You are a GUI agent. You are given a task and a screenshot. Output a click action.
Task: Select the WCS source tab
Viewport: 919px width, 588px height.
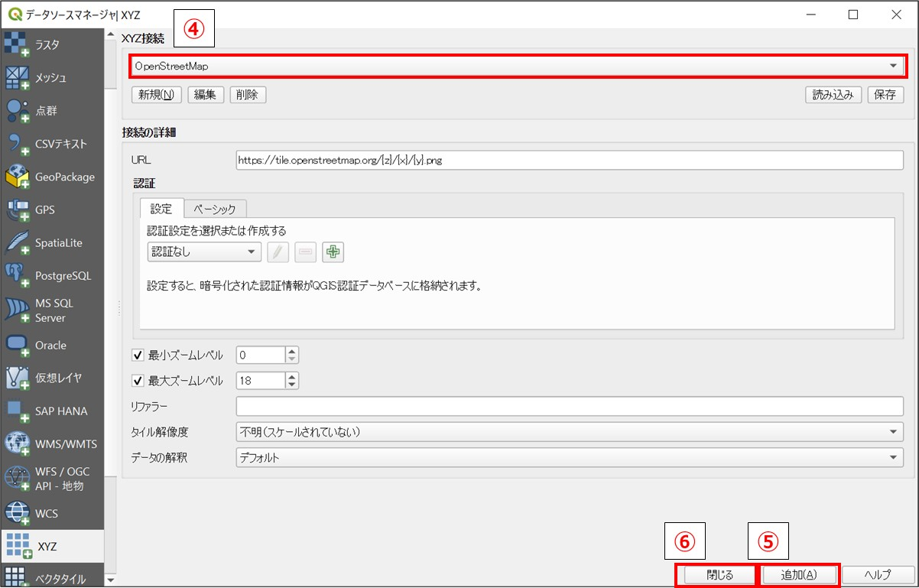tap(52, 513)
